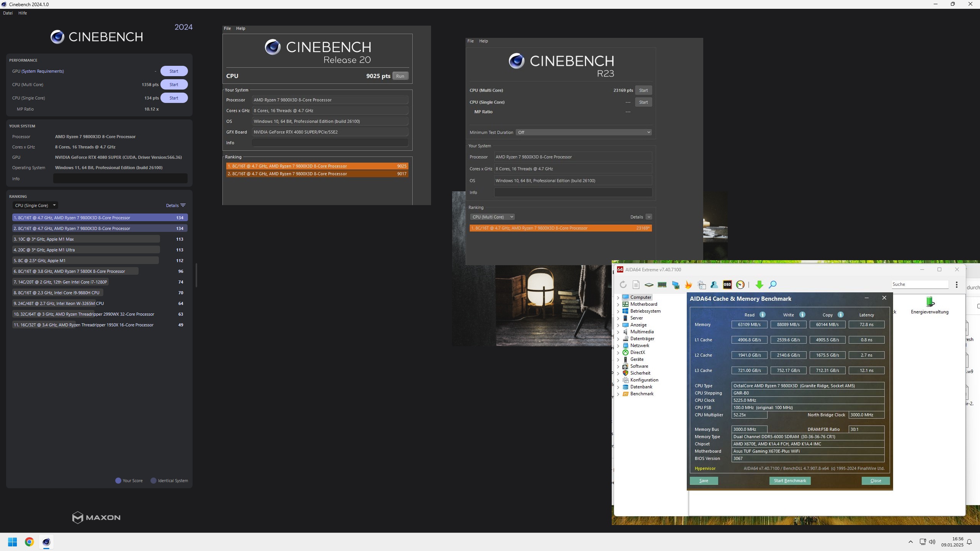Click the AIDA64 refresh toolbar icon
This screenshot has height=551, width=980.
pyautogui.click(x=623, y=284)
